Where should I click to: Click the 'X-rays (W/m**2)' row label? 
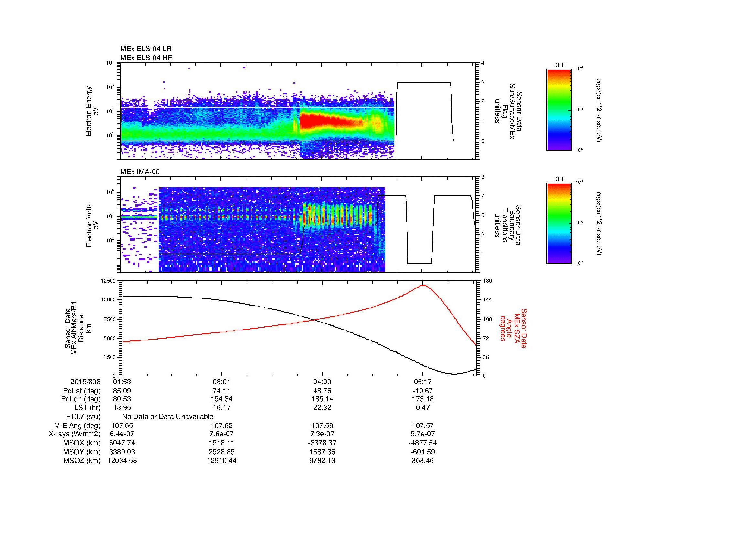tap(75, 434)
